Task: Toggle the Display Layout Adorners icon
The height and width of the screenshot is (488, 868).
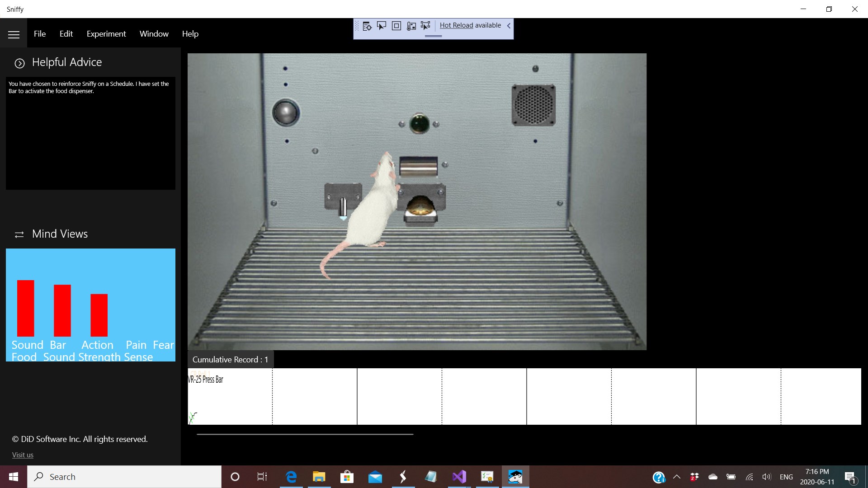Action: [396, 26]
